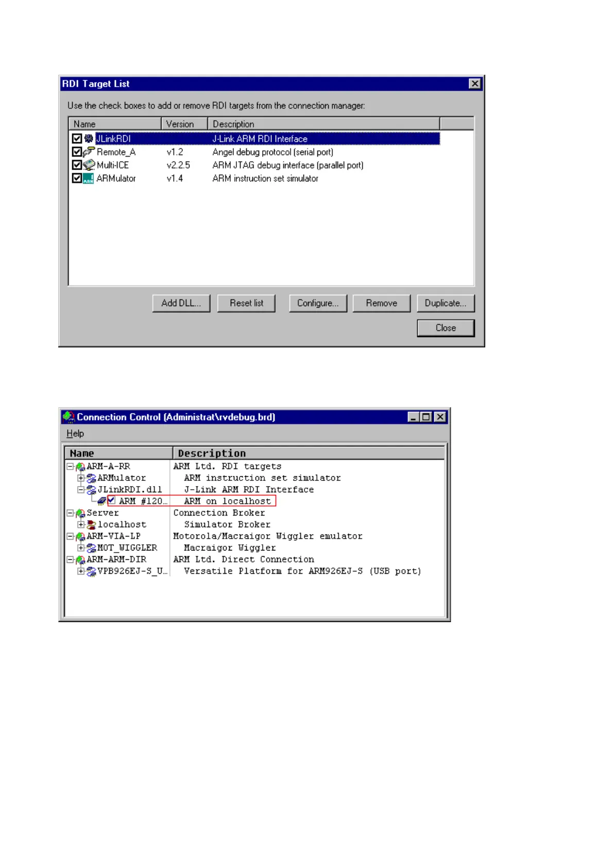
Task: Select the ARMulator list entry in RDI Target List
Action: click(x=116, y=178)
